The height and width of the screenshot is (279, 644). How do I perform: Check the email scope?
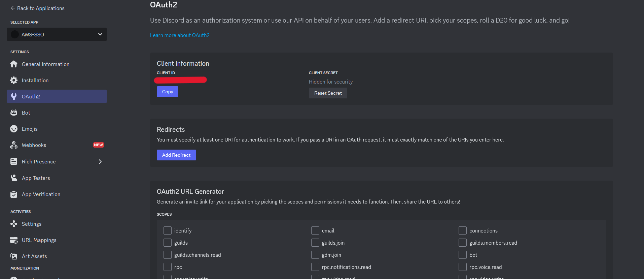(x=315, y=230)
